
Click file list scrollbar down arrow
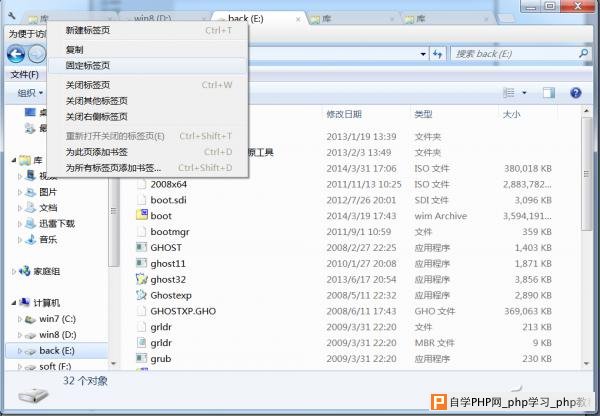tap(586, 363)
